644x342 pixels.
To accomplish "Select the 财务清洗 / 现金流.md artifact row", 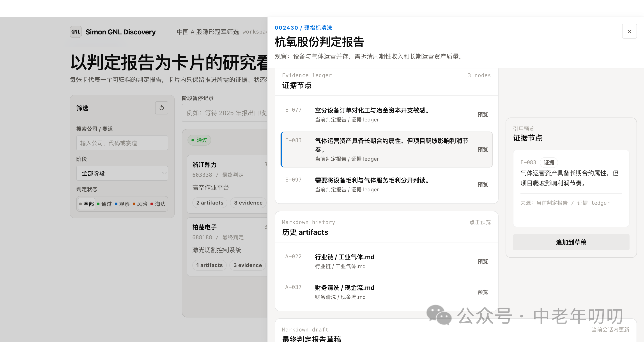I will click(x=386, y=292).
